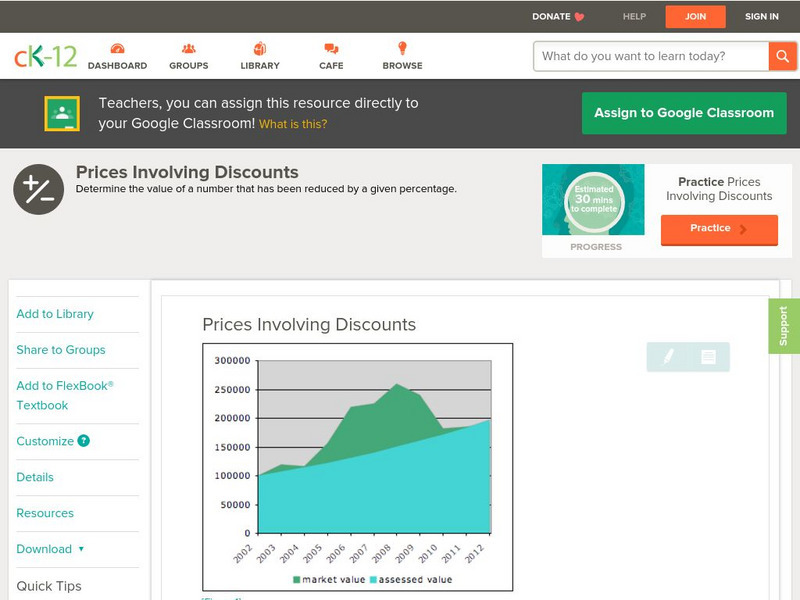Click the Customize link
The image size is (800, 600).
click(45, 441)
